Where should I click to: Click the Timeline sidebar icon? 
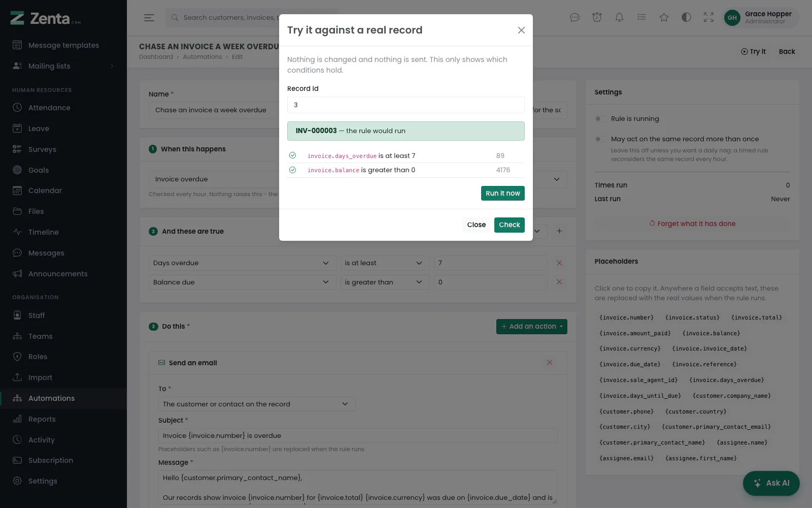point(17,232)
